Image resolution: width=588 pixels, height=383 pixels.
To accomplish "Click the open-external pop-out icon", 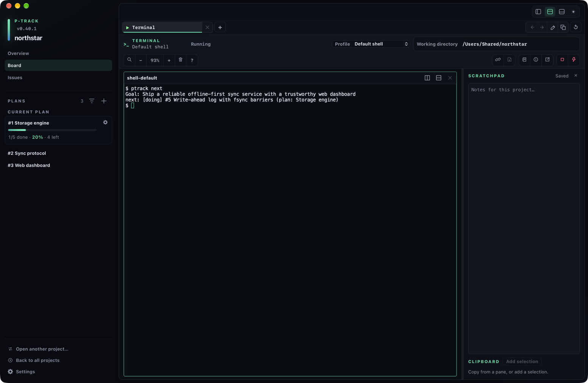I will [x=547, y=60].
